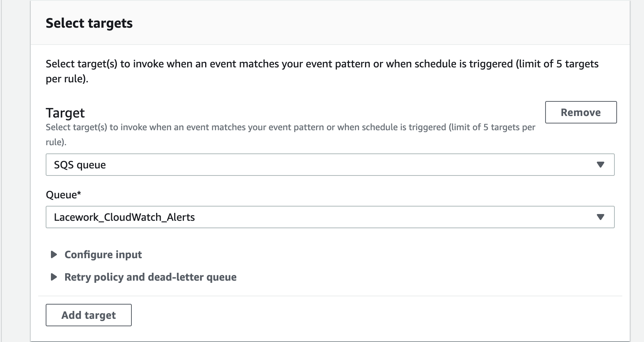Viewport: 644px width, 342px height.
Task: Click the arrow beside Lacework_CloudWatch_Alerts
Action: tap(601, 217)
